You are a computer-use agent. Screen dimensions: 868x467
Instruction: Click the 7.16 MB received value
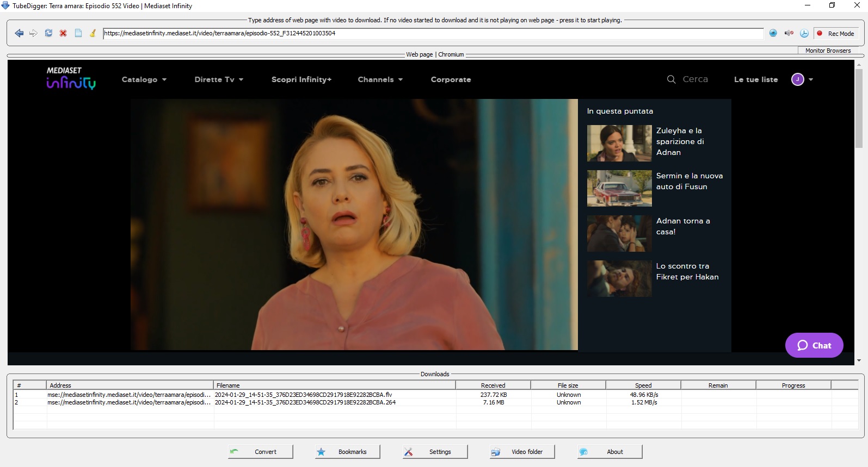494,402
